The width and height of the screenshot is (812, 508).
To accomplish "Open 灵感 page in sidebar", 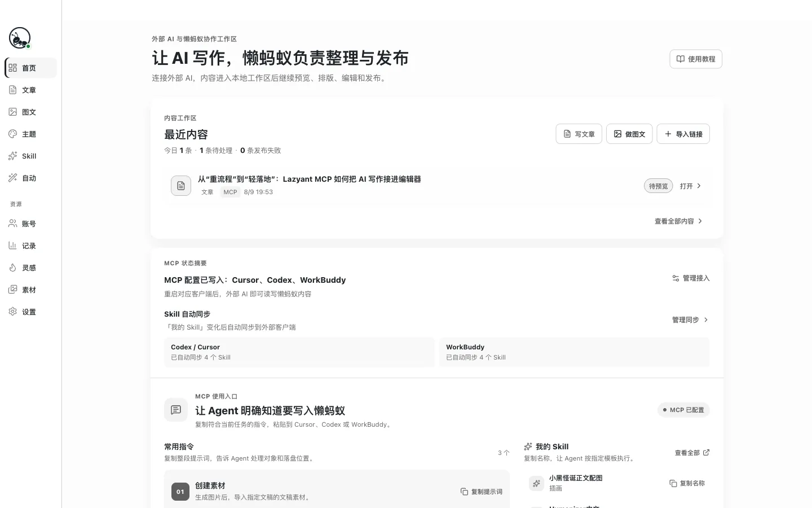I will [30, 268].
